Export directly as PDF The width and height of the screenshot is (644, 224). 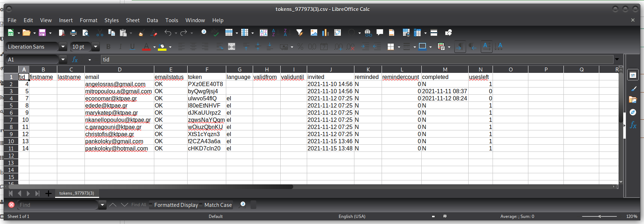(62, 33)
